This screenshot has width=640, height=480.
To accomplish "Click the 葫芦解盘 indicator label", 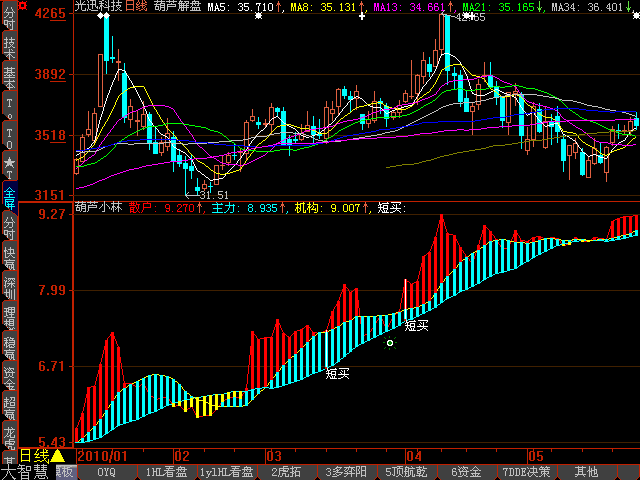I will (x=178, y=7).
